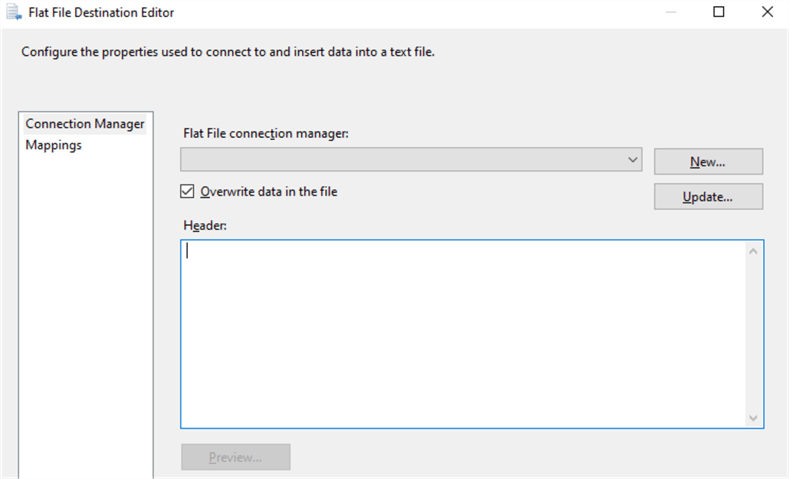Switch to the Mappings page
Screen dimensions: 789x479
pos(54,145)
